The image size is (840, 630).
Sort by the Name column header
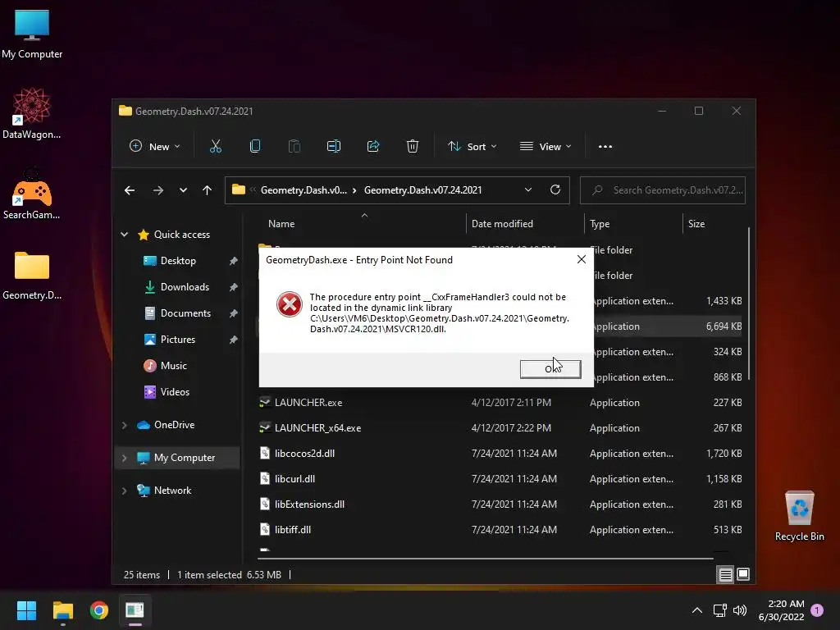click(281, 224)
